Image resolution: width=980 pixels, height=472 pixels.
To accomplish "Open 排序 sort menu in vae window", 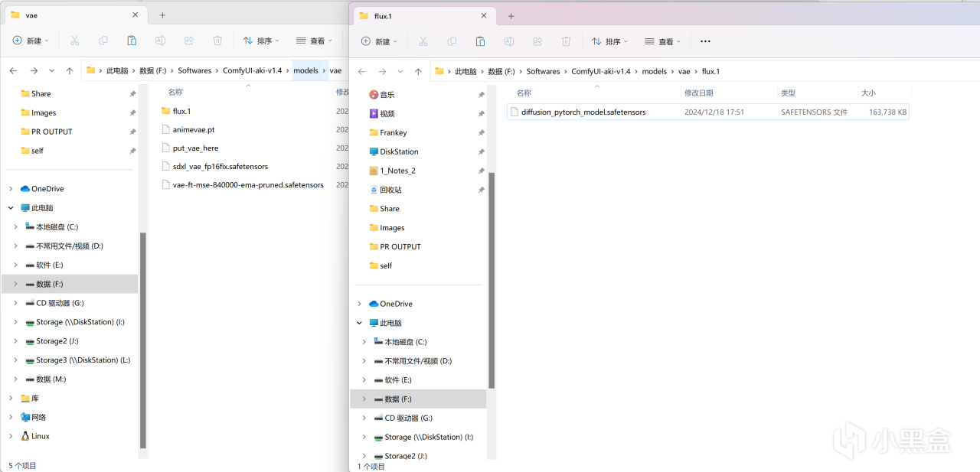I will pos(260,41).
